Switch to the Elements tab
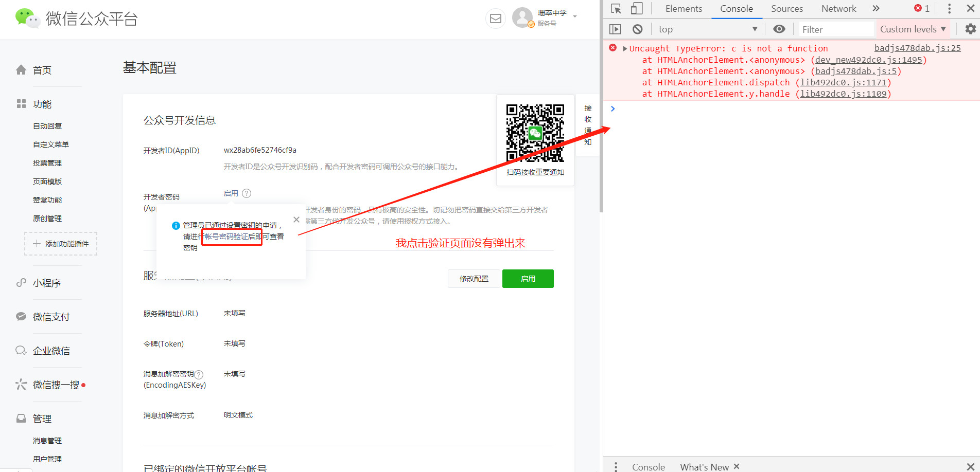 coord(684,9)
